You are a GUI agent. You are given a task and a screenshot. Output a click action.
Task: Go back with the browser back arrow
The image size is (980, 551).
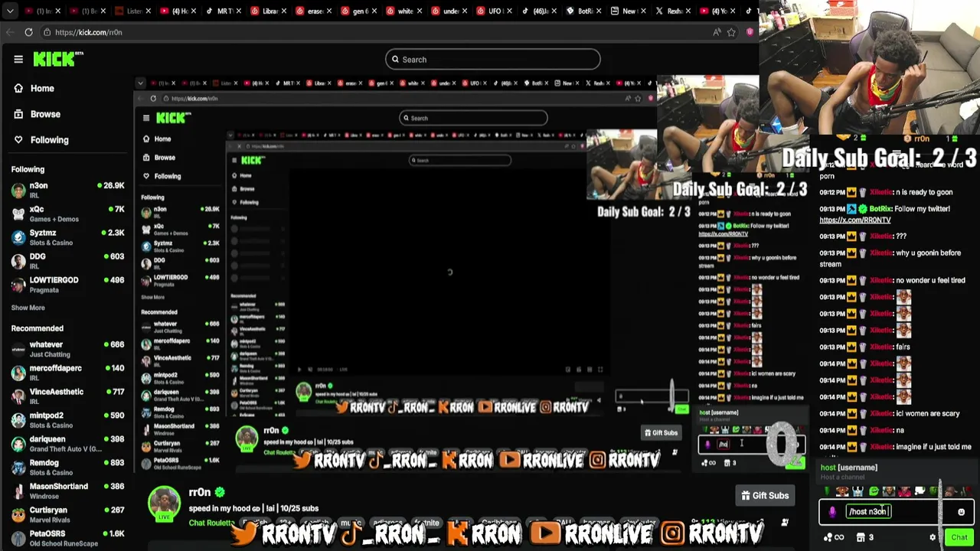[x=8, y=32]
